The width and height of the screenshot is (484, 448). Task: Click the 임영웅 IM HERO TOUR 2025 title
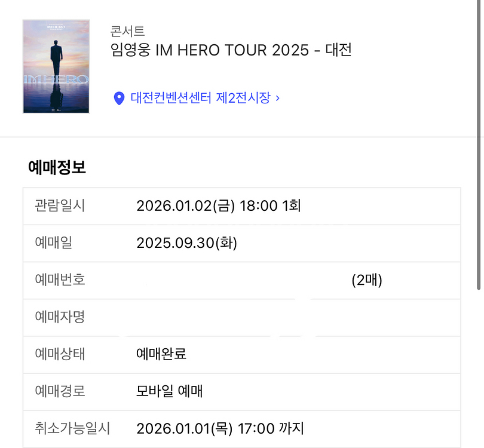pos(231,50)
